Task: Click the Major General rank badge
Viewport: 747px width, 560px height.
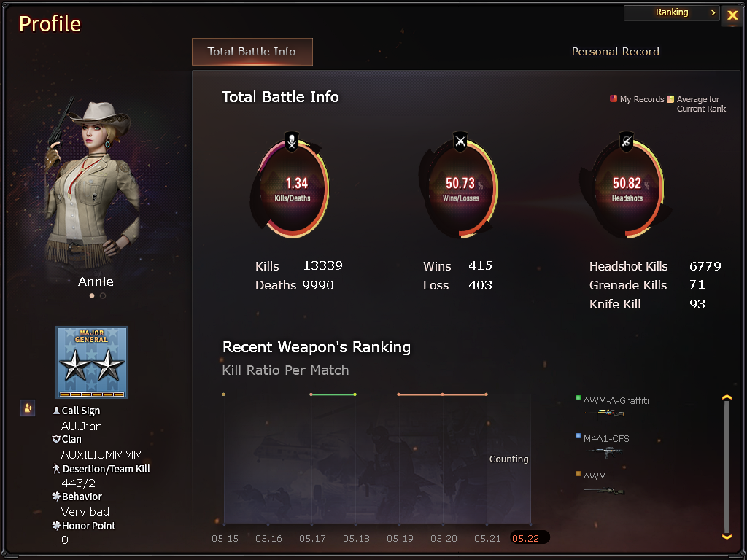Action: point(92,362)
